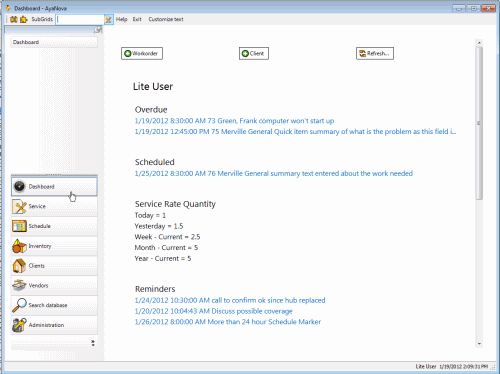Click the Lite User heading
500x374 pixels.
coord(153,87)
